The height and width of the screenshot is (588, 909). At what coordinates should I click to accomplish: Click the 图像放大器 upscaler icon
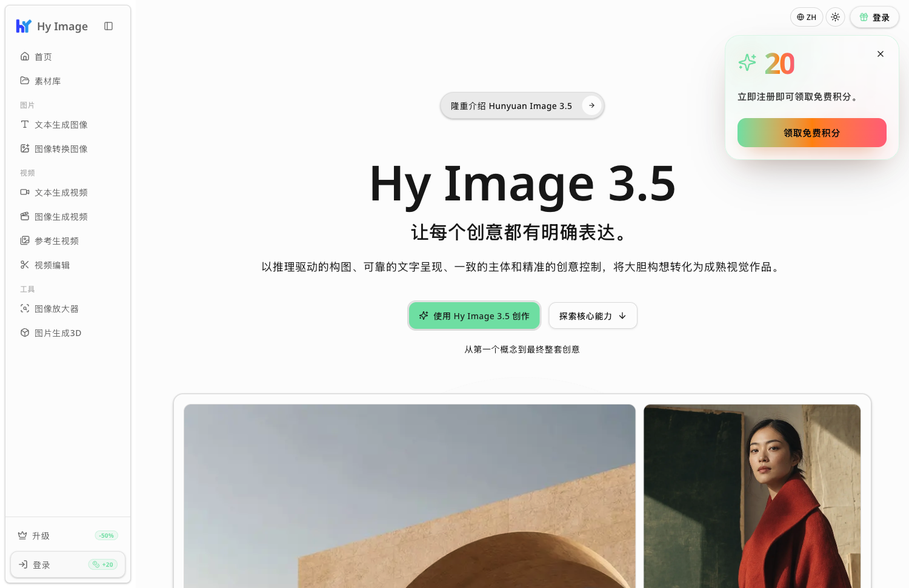tap(25, 308)
